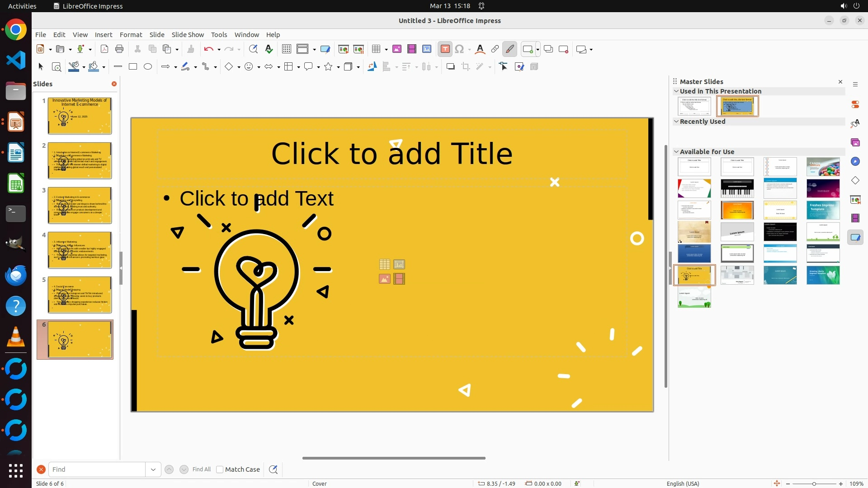The height and width of the screenshot is (488, 868).
Task: Click the zoom slider handle
Action: click(814, 483)
